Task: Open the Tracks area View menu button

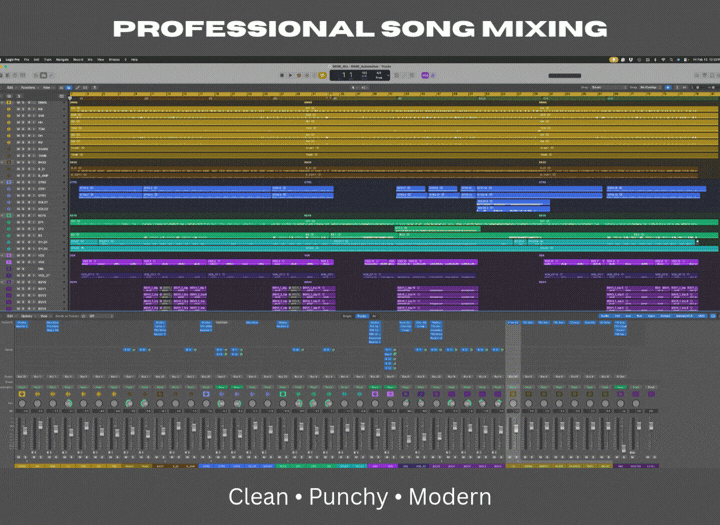Action: [x=47, y=87]
